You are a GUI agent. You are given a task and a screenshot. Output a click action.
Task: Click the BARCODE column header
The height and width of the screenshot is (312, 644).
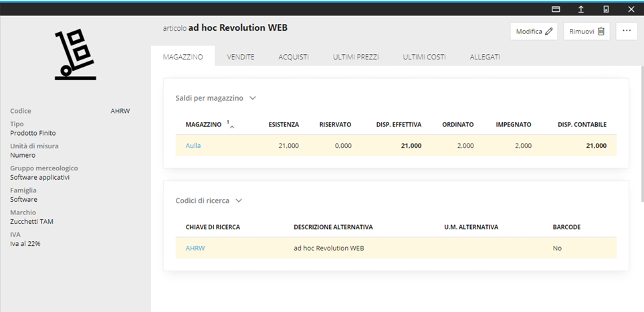click(x=566, y=227)
